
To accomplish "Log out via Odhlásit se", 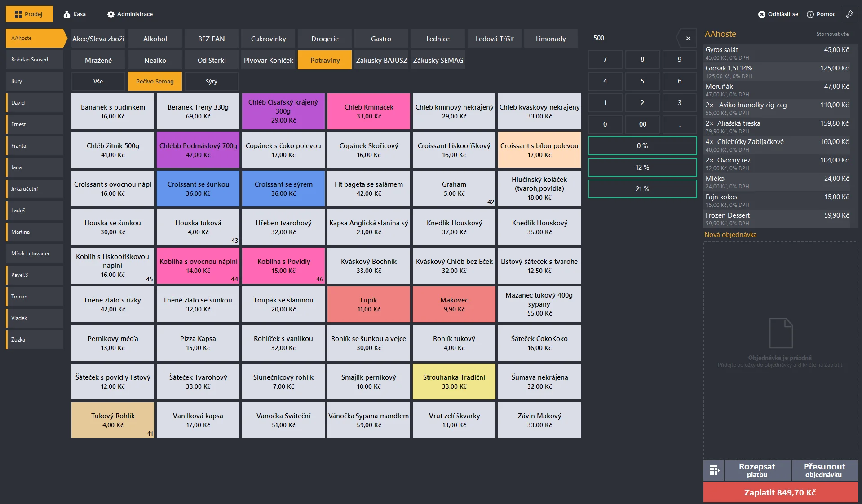I will (x=778, y=14).
